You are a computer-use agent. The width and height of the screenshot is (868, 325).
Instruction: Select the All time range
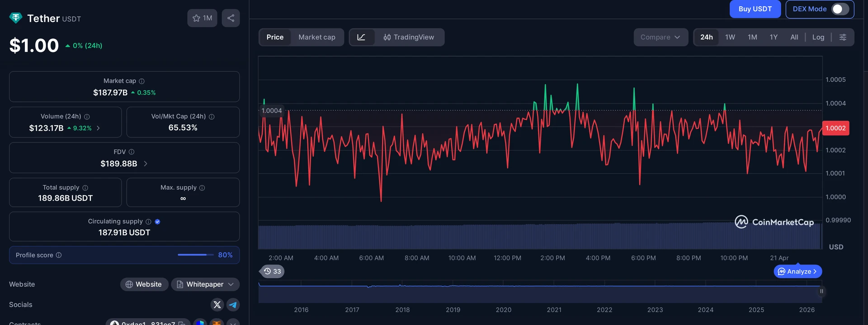click(794, 37)
